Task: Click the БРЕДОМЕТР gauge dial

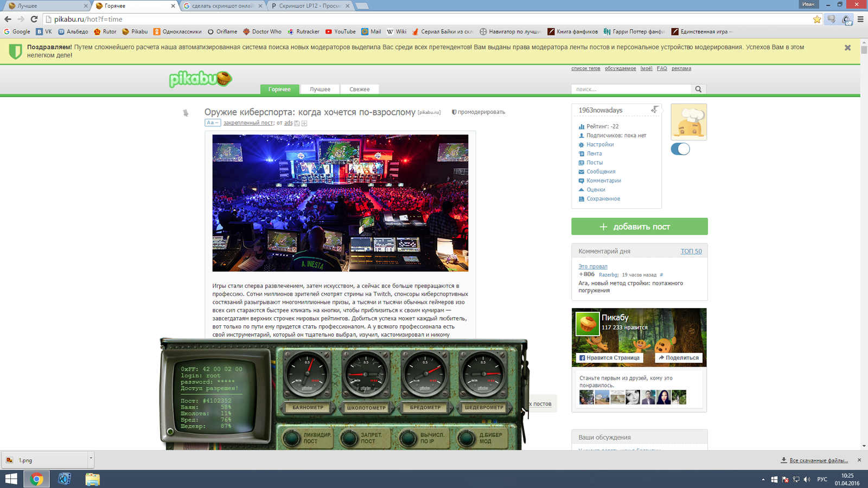Action: coord(425,375)
